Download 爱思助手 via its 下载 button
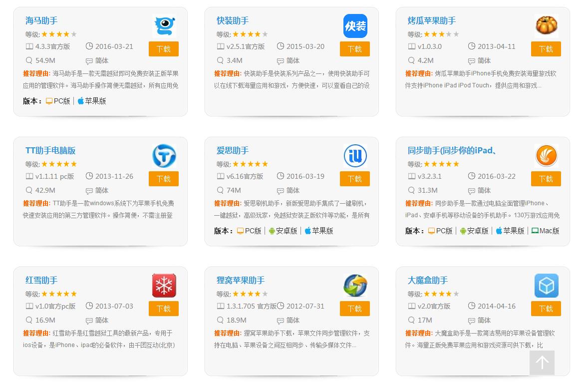588x385 pixels. (354, 179)
